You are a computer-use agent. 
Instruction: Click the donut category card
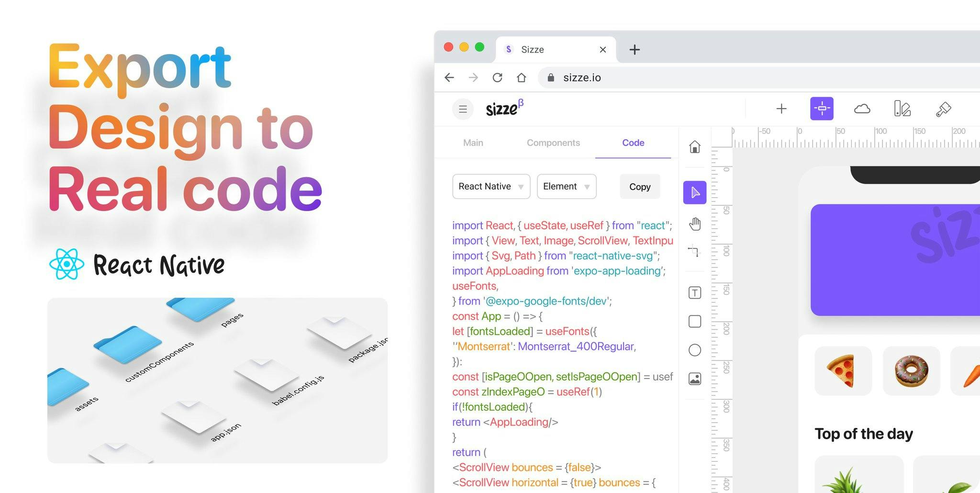pyautogui.click(x=911, y=371)
